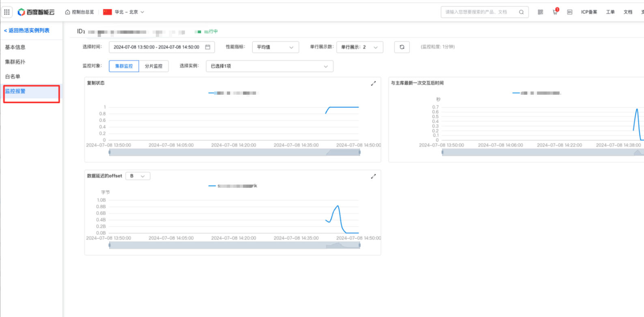644x317 pixels.
Task: Open the shopping cart icon
Action: pos(555,12)
